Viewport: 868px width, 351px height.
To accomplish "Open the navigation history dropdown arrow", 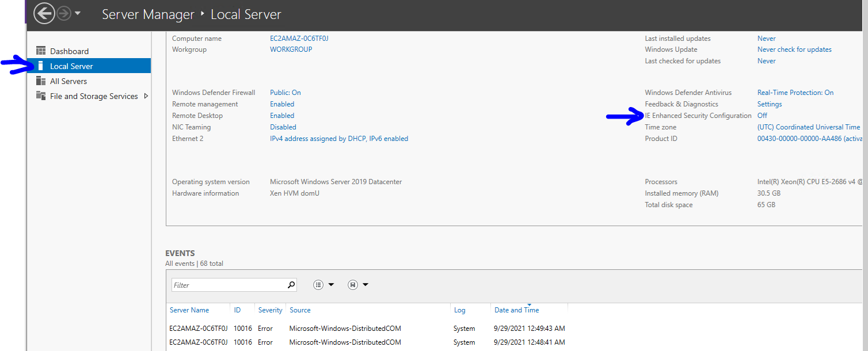I will [x=78, y=13].
